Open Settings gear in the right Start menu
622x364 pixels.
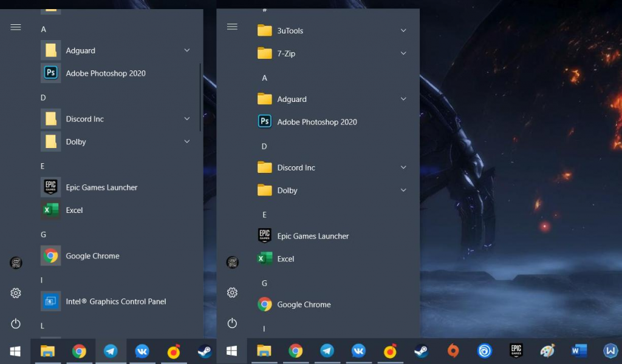(232, 293)
